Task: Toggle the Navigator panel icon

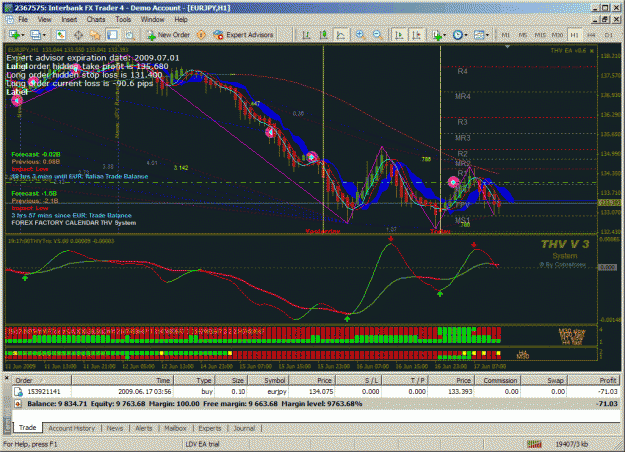Action: click(x=95, y=35)
